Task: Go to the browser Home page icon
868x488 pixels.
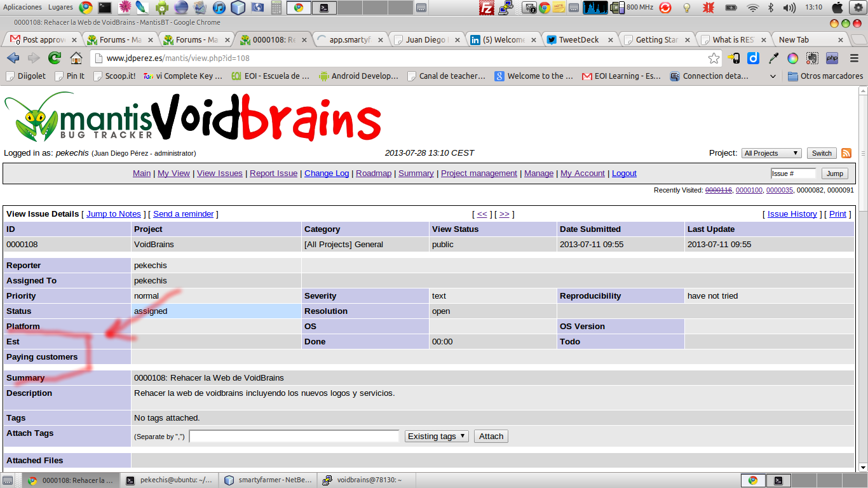Action: click(x=76, y=58)
